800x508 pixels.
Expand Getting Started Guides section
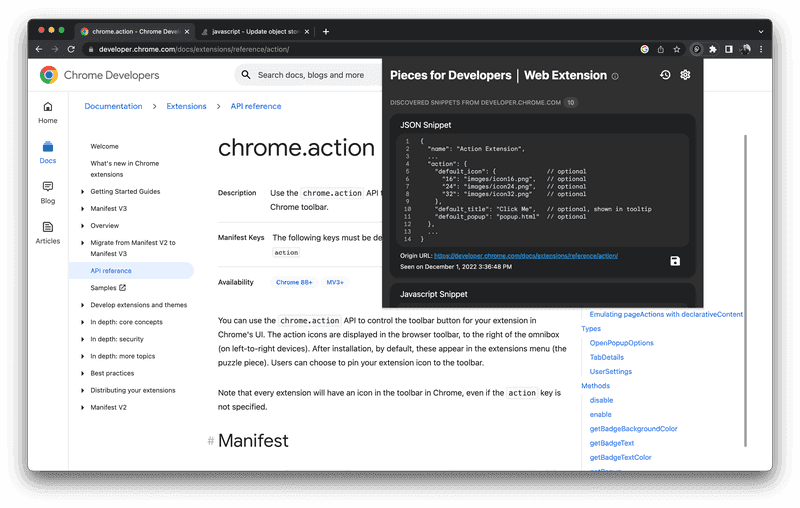click(82, 192)
